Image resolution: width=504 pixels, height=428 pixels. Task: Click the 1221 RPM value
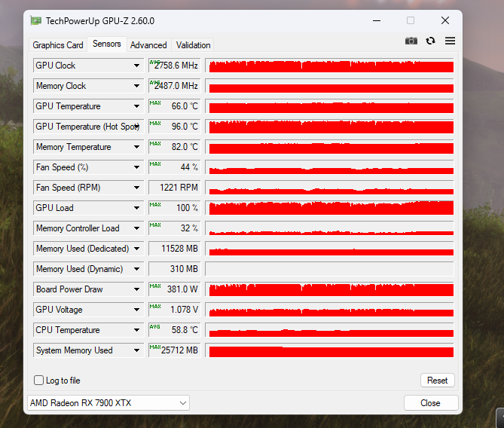point(175,188)
